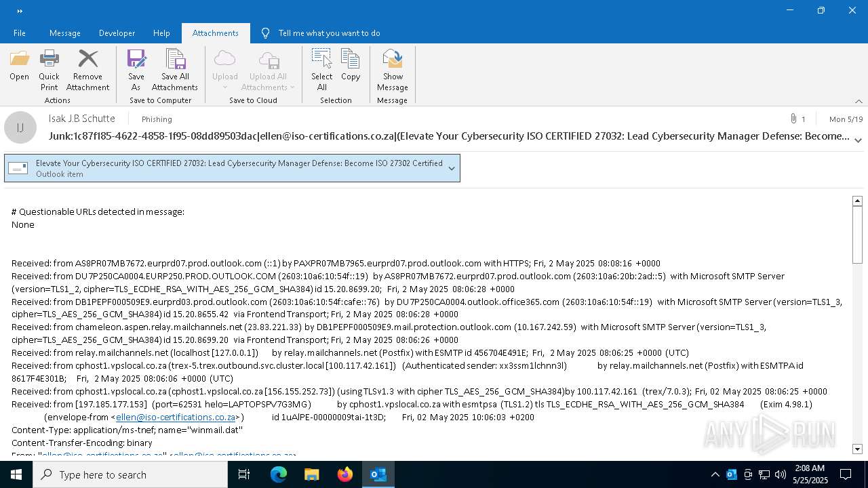Open Task View on taskbar
The width and height of the screenshot is (868, 488).
245,474
